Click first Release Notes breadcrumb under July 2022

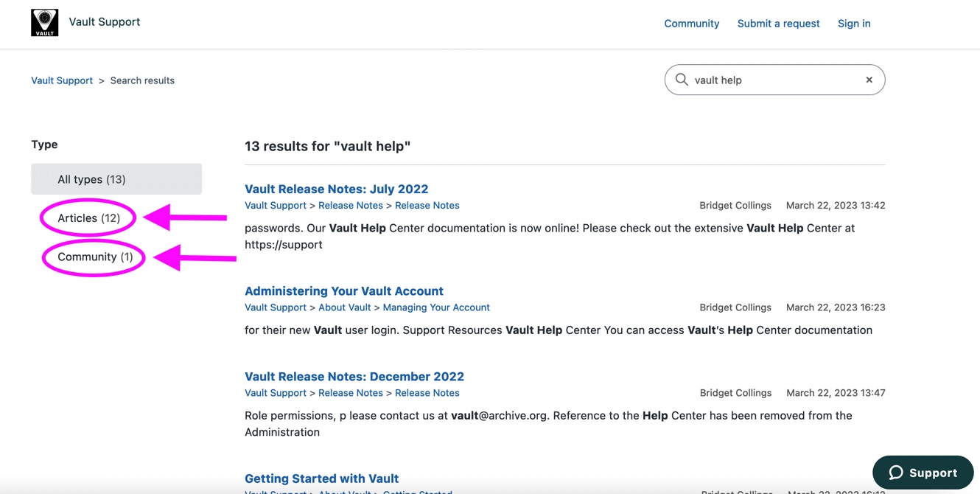(x=350, y=206)
